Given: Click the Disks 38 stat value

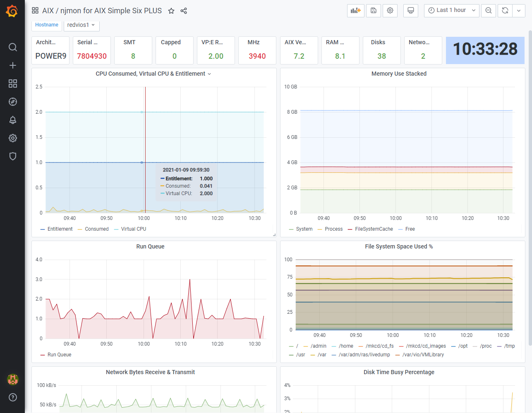Looking at the screenshot, I should click(x=382, y=56).
